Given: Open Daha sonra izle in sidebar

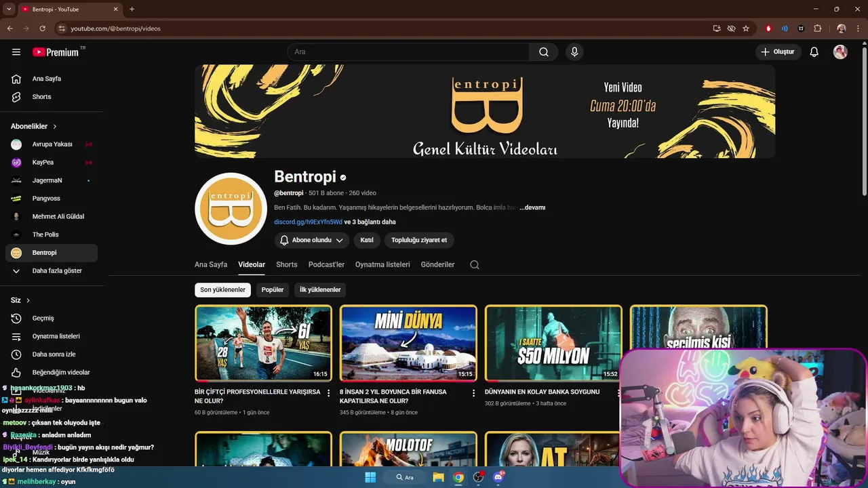Looking at the screenshot, I should [x=54, y=354].
